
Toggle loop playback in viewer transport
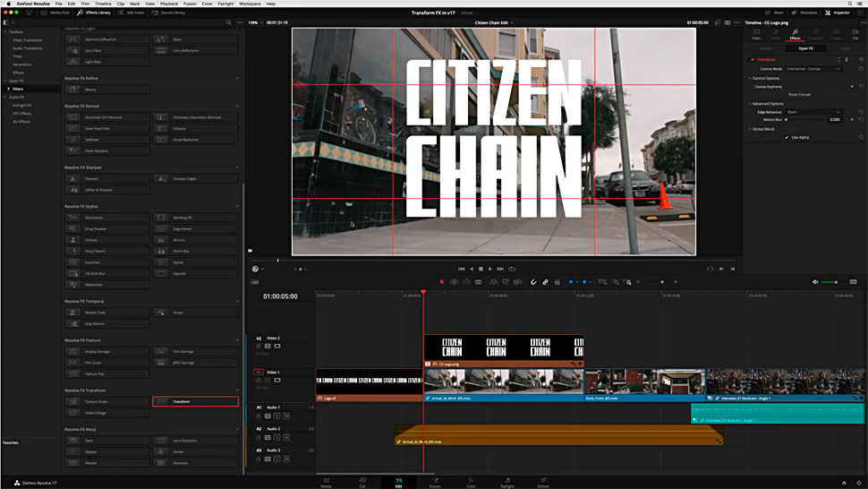(512, 269)
